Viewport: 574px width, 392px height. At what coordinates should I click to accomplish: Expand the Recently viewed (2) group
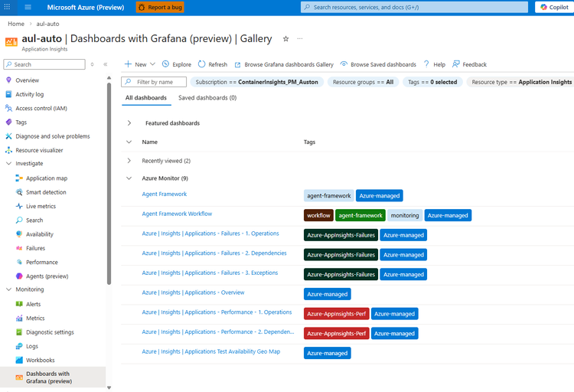pos(129,161)
